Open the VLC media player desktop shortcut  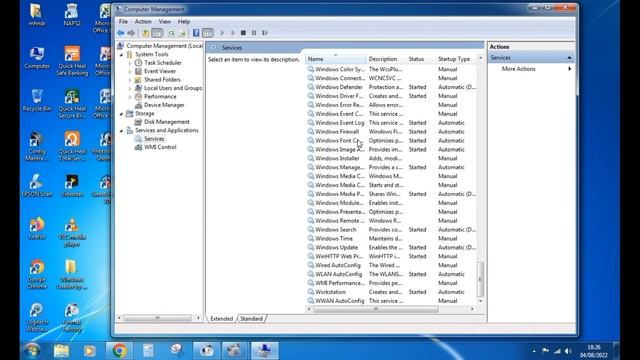click(72, 232)
